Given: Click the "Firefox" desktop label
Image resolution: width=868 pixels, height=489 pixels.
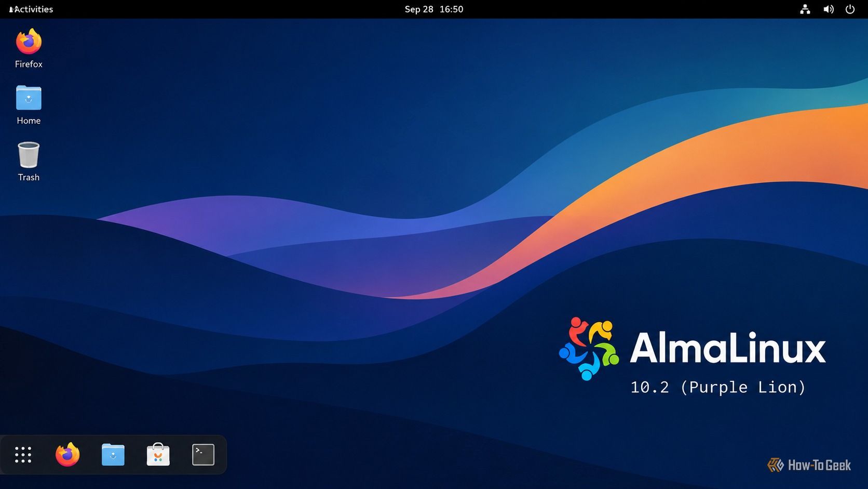Looking at the screenshot, I should click(x=29, y=64).
